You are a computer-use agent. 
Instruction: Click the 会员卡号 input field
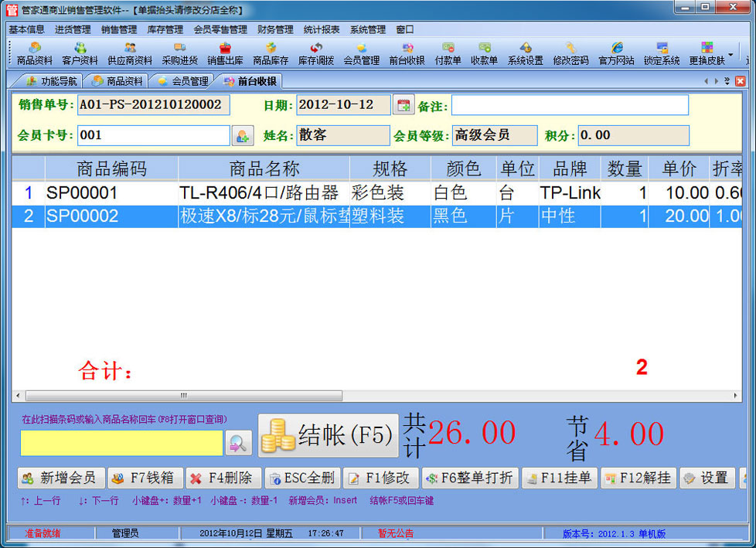click(x=154, y=135)
